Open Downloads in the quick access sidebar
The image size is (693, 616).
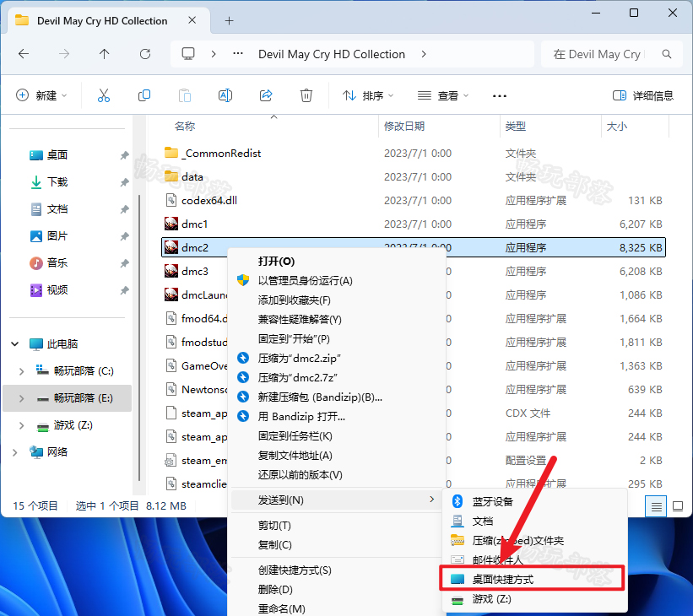tap(57, 182)
